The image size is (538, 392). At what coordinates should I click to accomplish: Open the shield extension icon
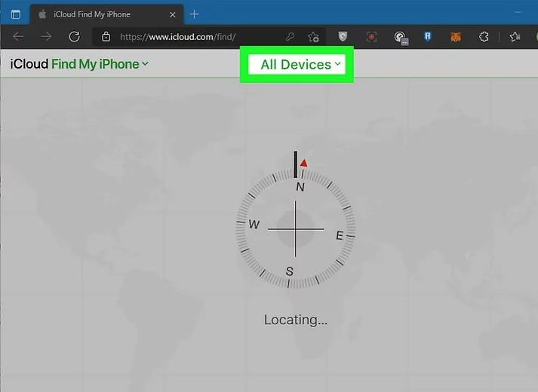coord(342,36)
